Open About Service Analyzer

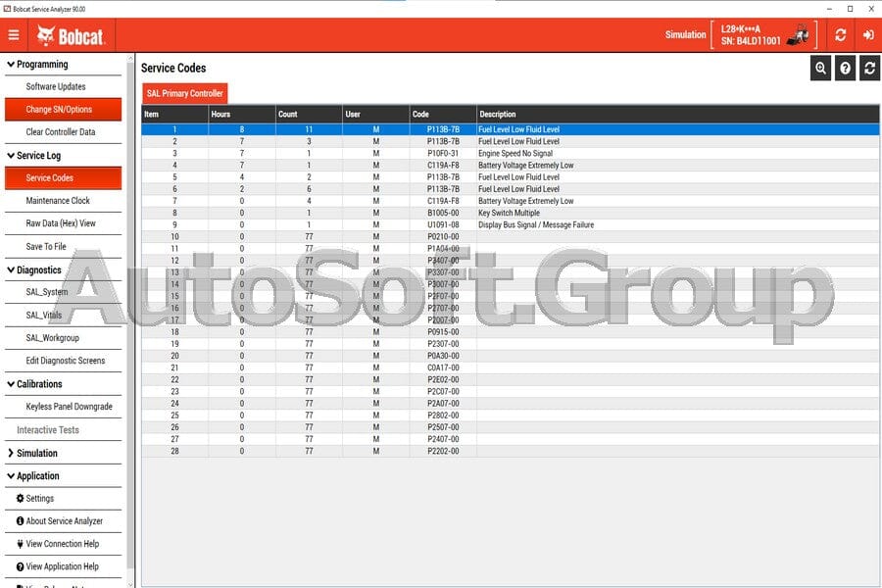pos(65,521)
